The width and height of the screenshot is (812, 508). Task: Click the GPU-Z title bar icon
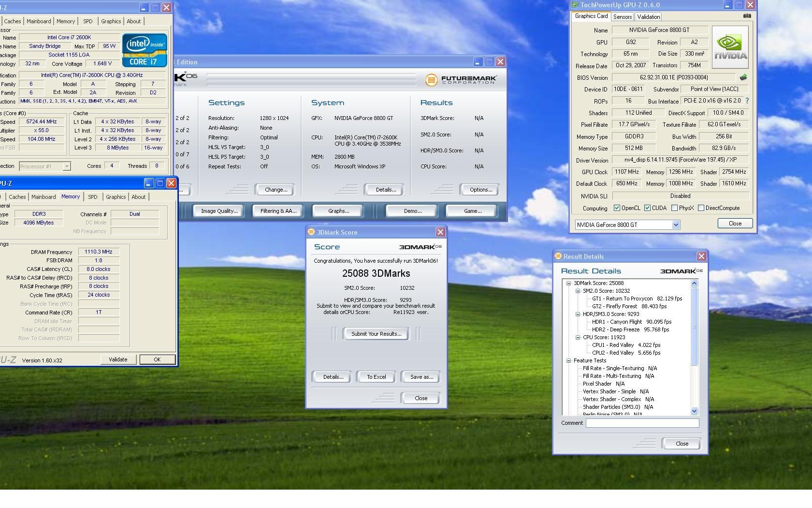tap(575, 5)
